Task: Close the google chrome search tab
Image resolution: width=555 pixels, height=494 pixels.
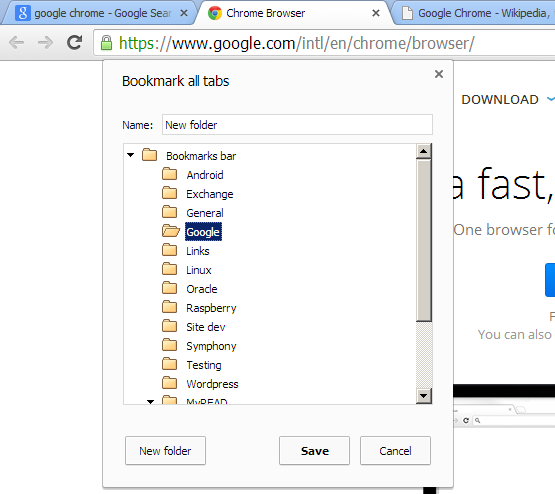Action: [x=184, y=13]
